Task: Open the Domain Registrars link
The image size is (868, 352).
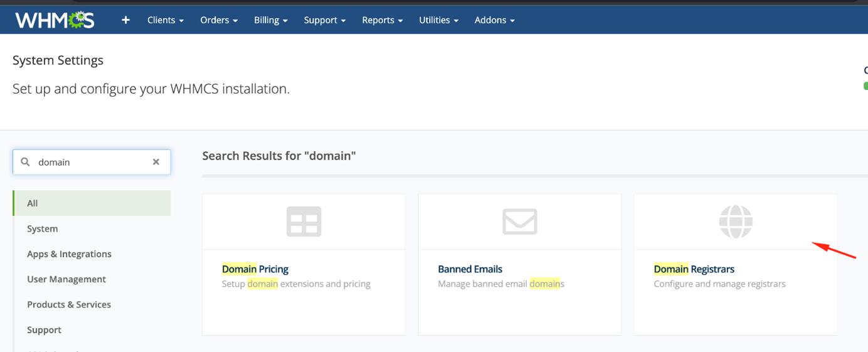Action: tap(694, 269)
